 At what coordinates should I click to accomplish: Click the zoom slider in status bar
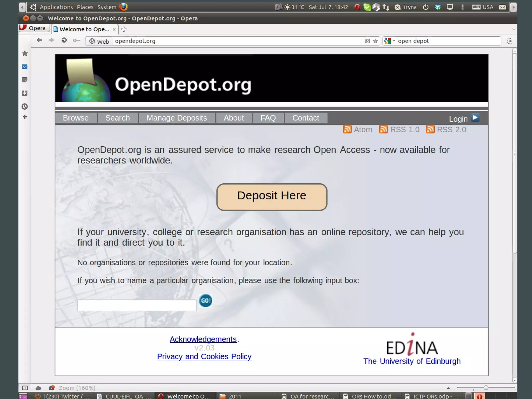(x=486, y=388)
